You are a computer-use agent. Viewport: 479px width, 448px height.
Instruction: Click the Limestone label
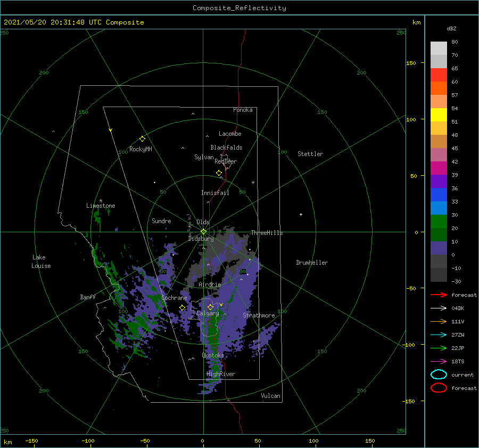(x=101, y=206)
